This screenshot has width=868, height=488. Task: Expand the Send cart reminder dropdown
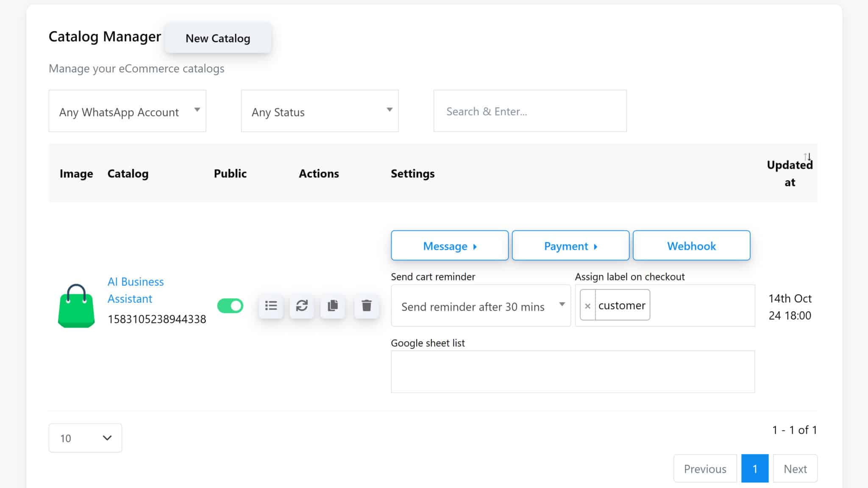[481, 306]
